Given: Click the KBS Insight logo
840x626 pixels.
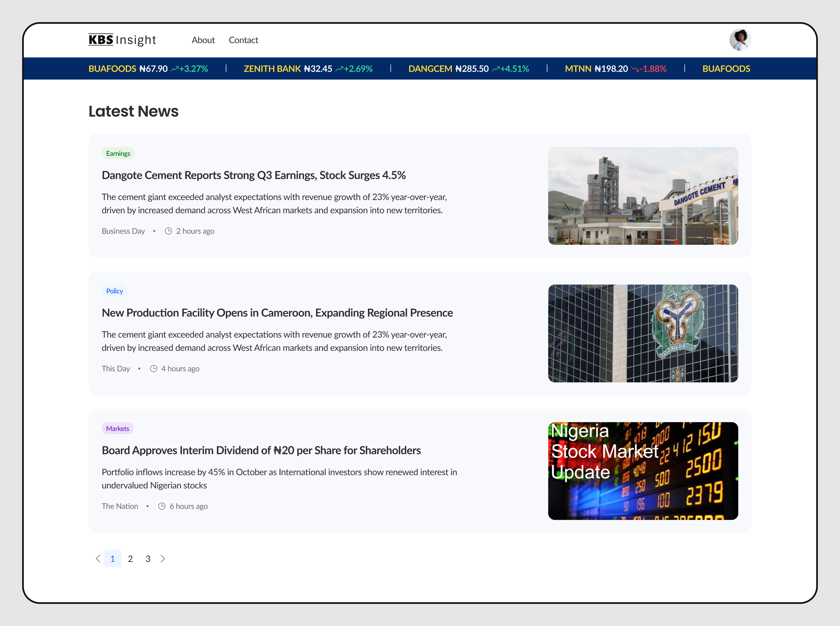Looking at the screenshot, I should [x=122, y=39].
